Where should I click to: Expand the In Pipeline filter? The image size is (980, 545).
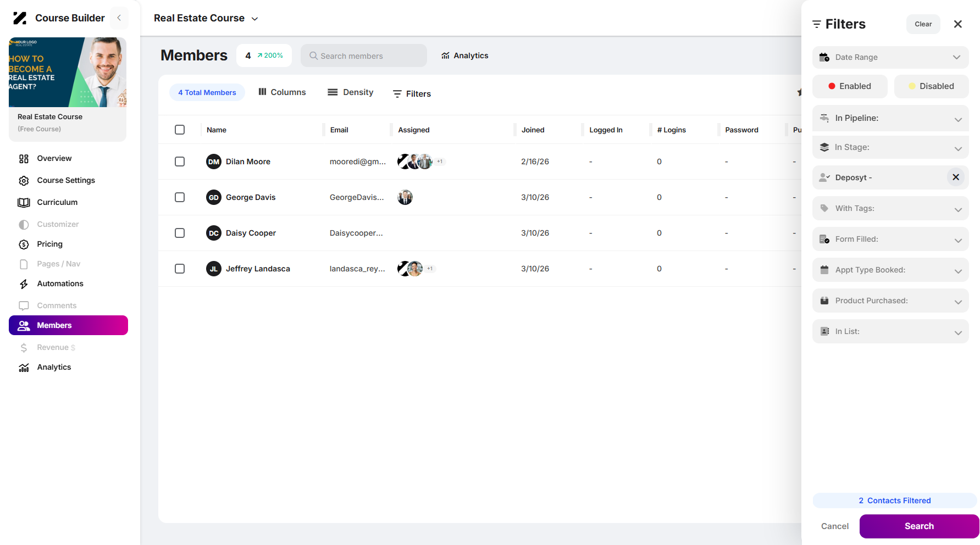click(890, 118)
